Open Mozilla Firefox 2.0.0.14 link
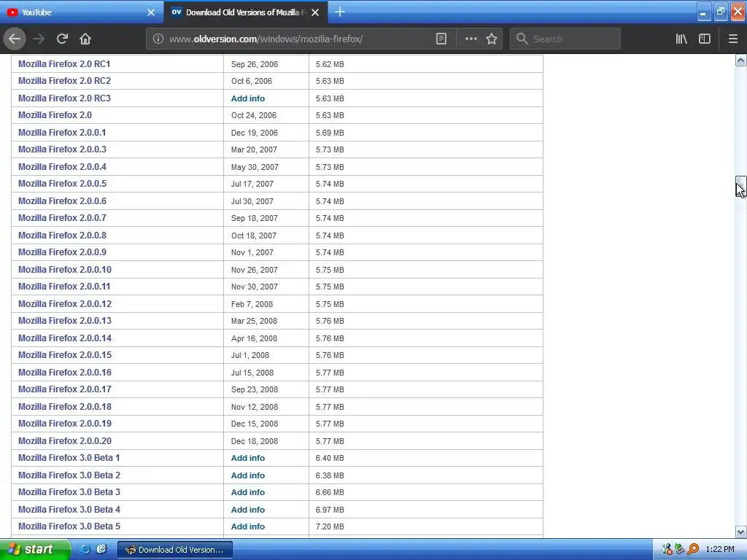747x560 pixels. (65, 338)
